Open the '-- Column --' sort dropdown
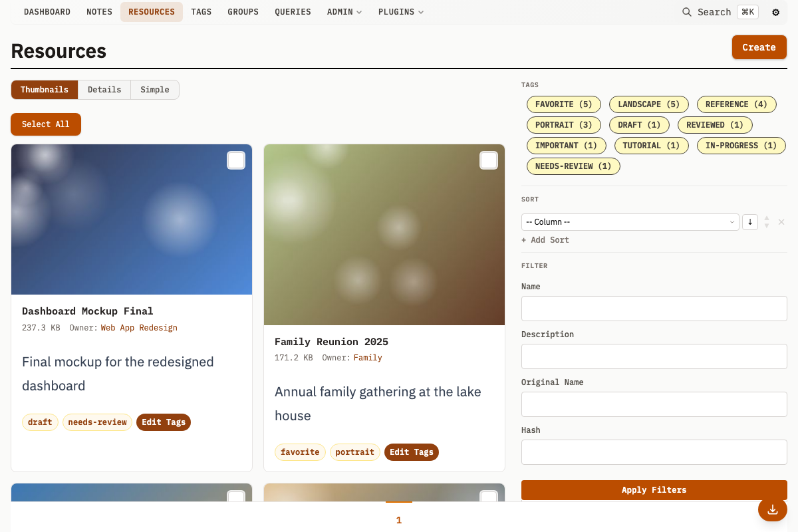 coord(630,221)
